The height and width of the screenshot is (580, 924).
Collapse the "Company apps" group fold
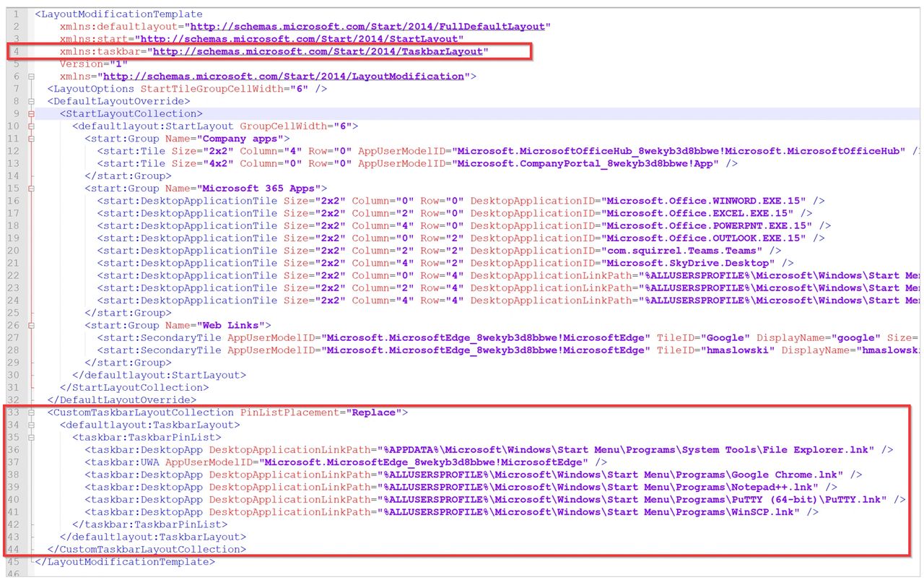(31, 139)
